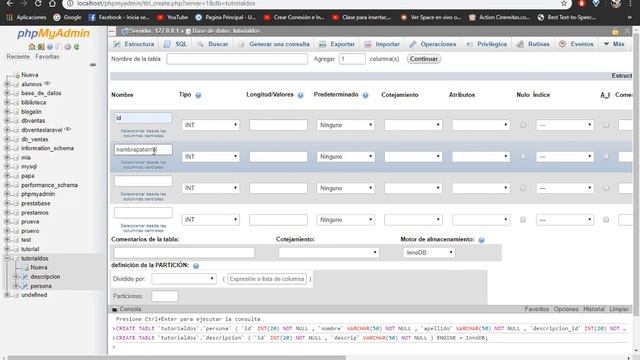Toggle Nulo checkbox for fourth column row
Viewport: 640px width, 360px height.
(523, 220)
